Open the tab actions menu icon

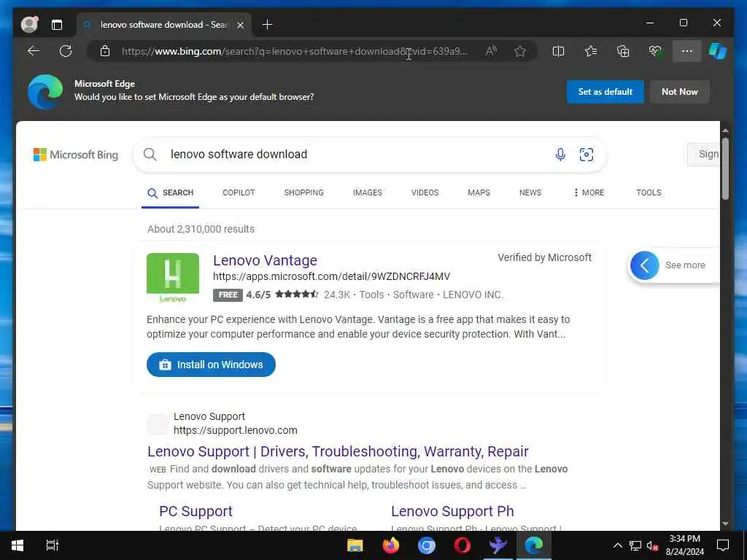tap(57, 25)
